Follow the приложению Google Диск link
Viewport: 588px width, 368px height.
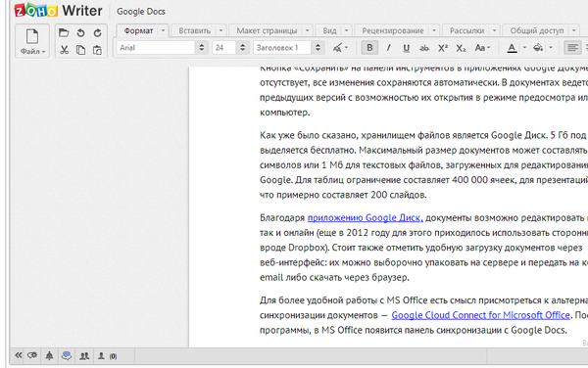(x=366, y=217)
